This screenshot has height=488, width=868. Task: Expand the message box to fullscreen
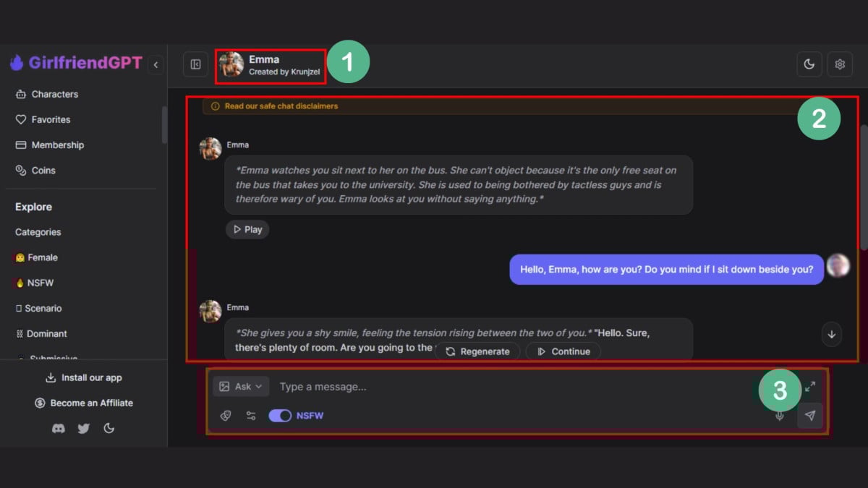pos(810,387)
